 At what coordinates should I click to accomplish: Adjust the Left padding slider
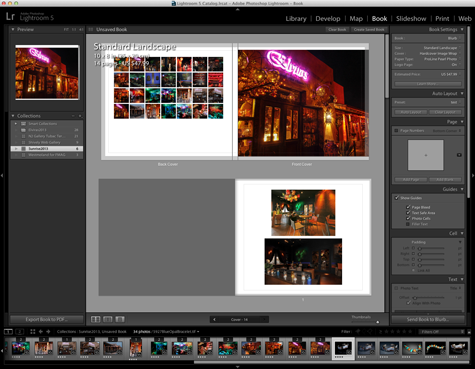tap(420, 248)
